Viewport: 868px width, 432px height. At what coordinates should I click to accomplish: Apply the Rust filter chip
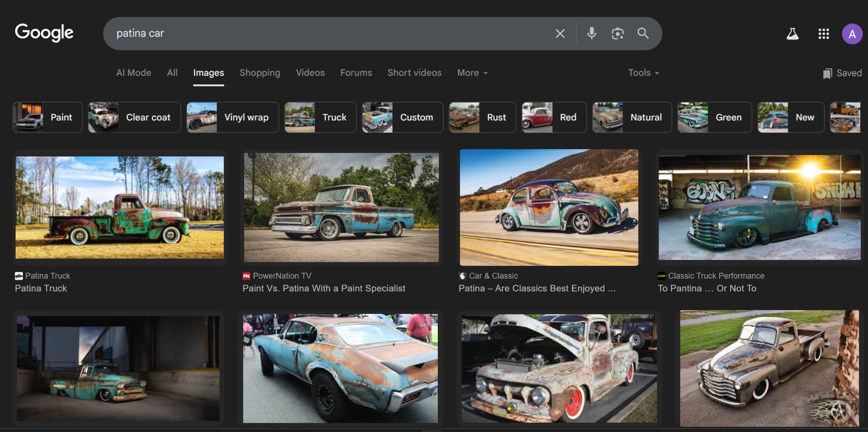click(x=482, y=117)
